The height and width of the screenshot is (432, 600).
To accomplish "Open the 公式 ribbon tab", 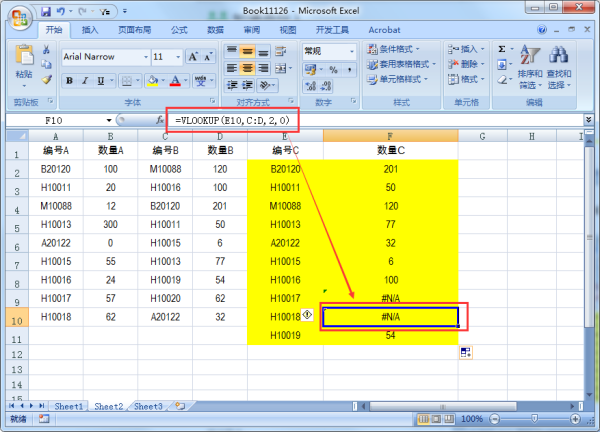I will 179,30.
